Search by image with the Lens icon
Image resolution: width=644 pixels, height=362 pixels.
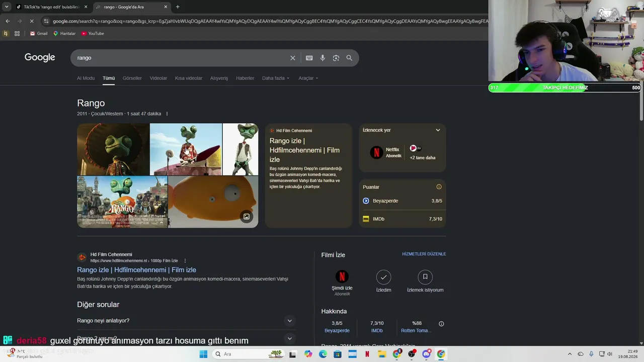pos(336,58)
